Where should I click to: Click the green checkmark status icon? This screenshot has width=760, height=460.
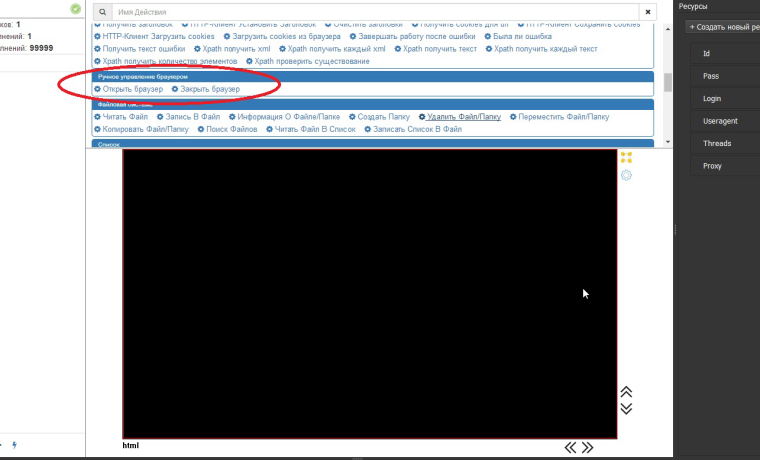pyautogui.click(x=75, y=9)
